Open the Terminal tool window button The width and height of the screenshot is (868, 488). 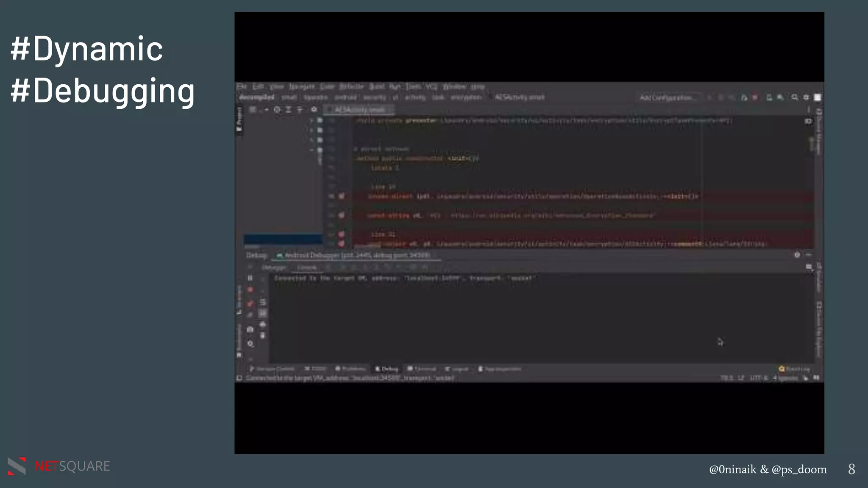point(422,369)
